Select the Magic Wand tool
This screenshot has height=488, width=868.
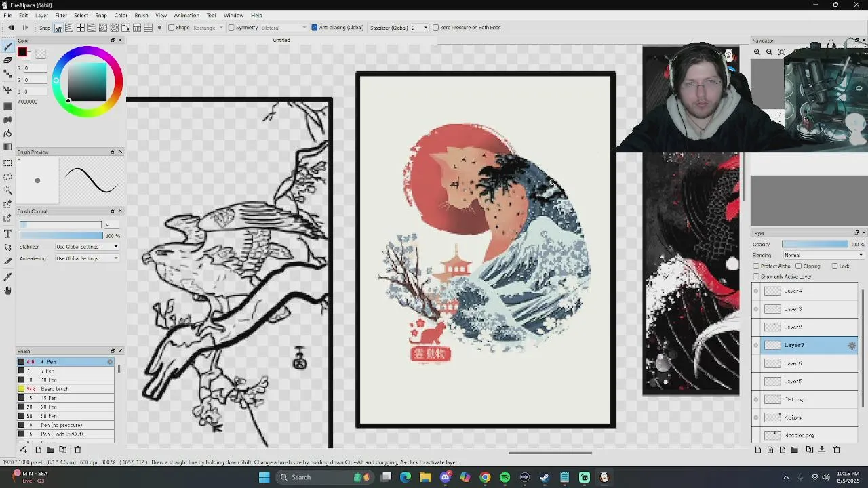(7, 190)
